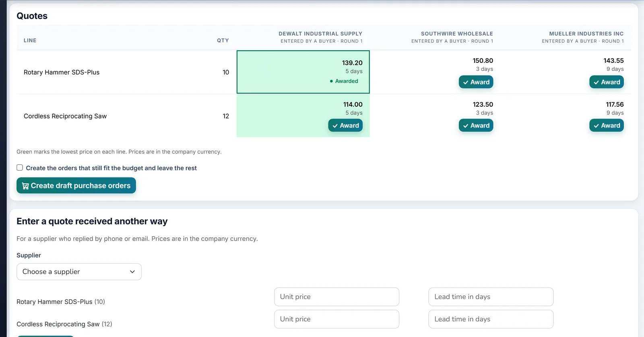Select the DeWalt 139.20 price
644x337 pixels.
click(x=352, y=63)
